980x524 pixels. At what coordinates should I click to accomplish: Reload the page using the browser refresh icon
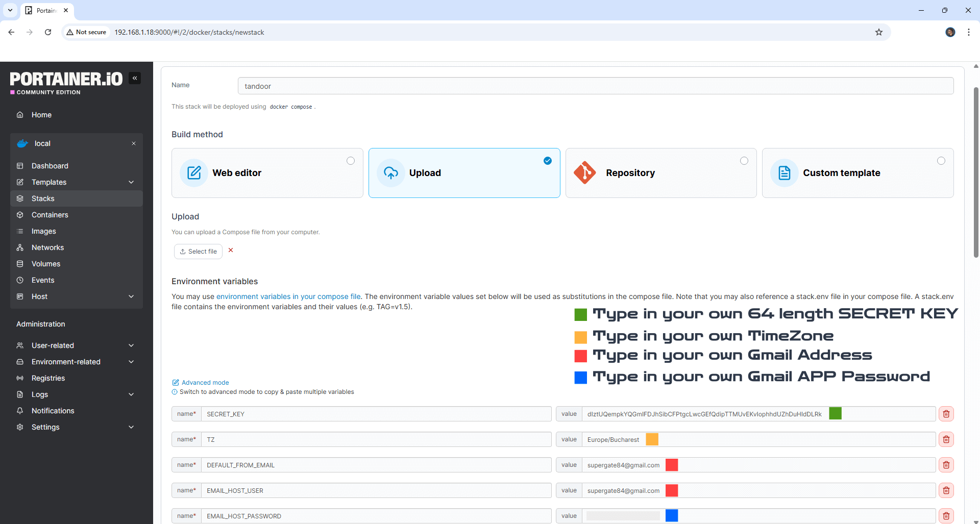(48, 32)
